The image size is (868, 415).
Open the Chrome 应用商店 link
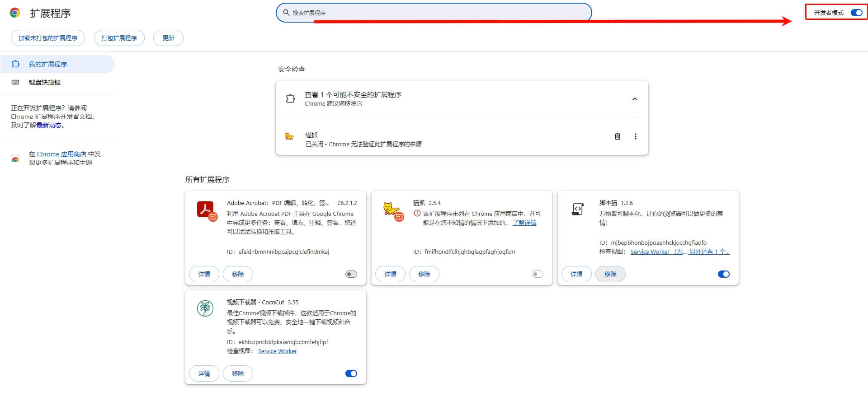pos(61,154)
